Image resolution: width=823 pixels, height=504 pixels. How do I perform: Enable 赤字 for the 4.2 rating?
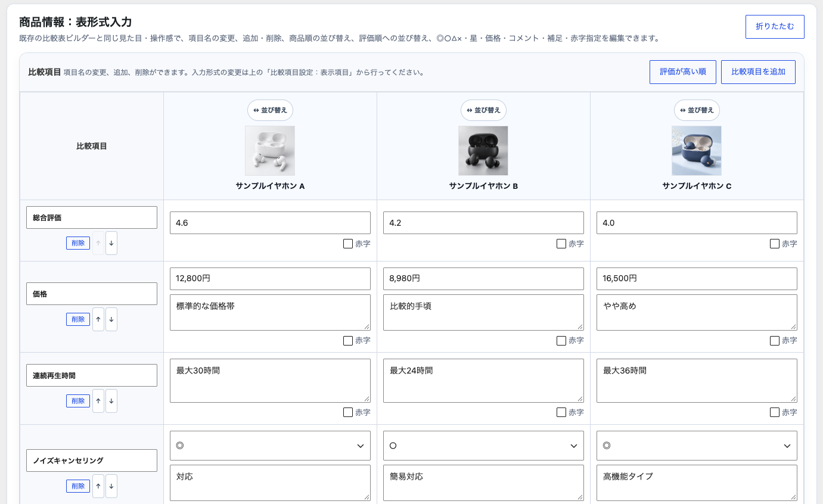click(561, 244)
